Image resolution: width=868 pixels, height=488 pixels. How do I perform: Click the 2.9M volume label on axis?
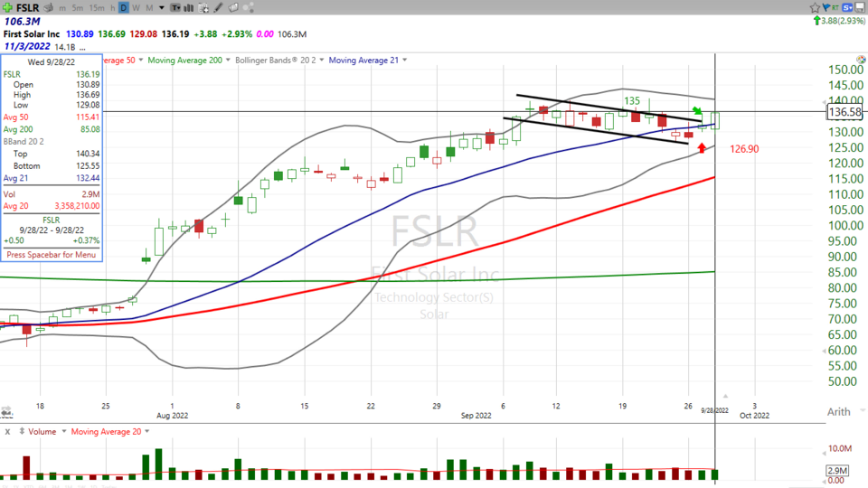point(837,470)
